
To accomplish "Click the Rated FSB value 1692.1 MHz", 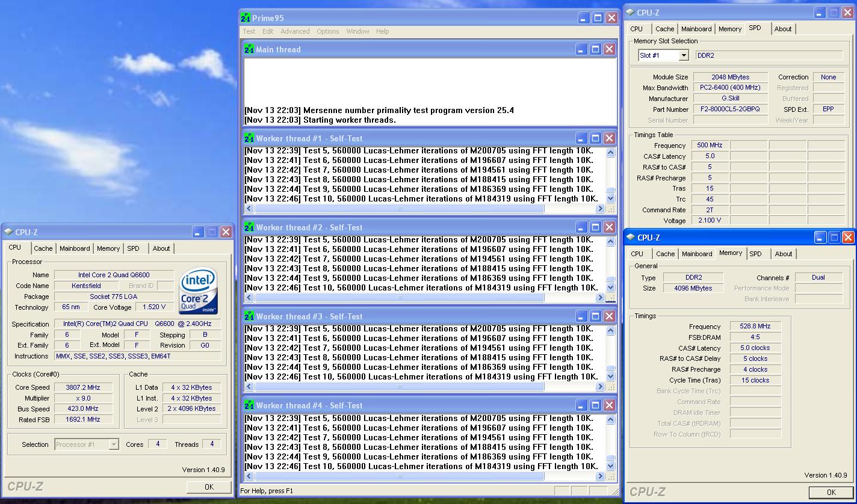I will 83,420.
